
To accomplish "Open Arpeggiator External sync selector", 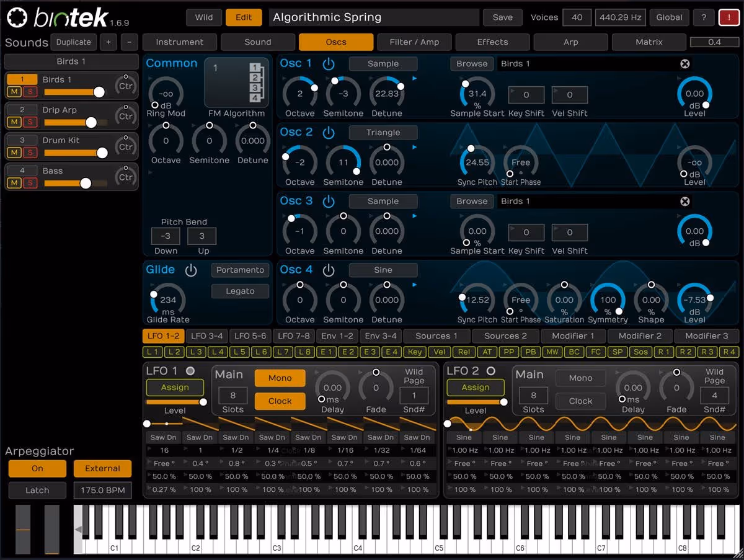I will (102, 468).
